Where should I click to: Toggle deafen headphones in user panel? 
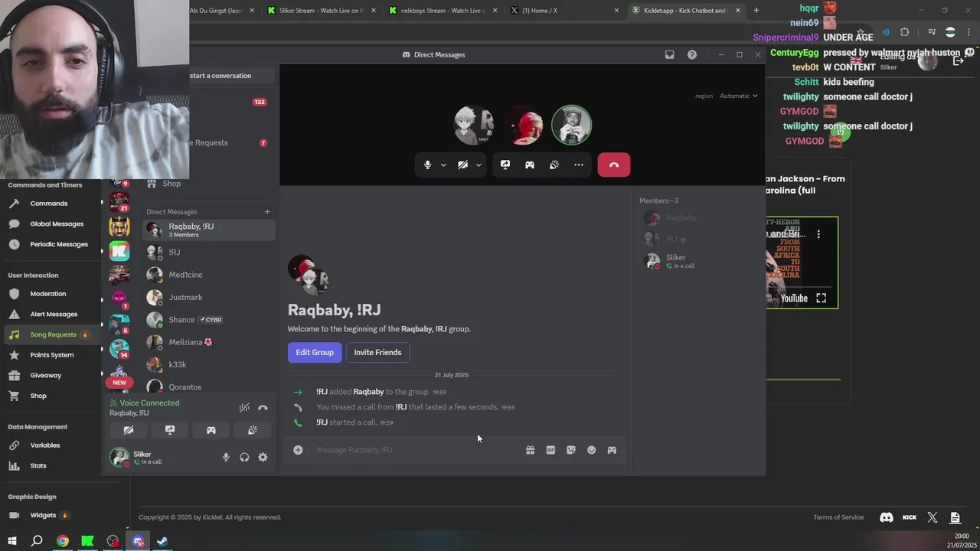[x=244, y=457]
